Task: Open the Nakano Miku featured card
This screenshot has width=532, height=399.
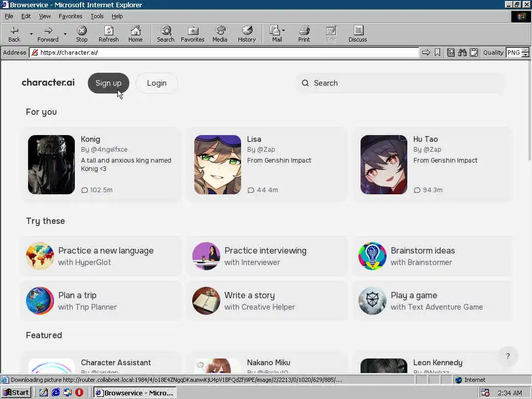Action: pos(268,363)
